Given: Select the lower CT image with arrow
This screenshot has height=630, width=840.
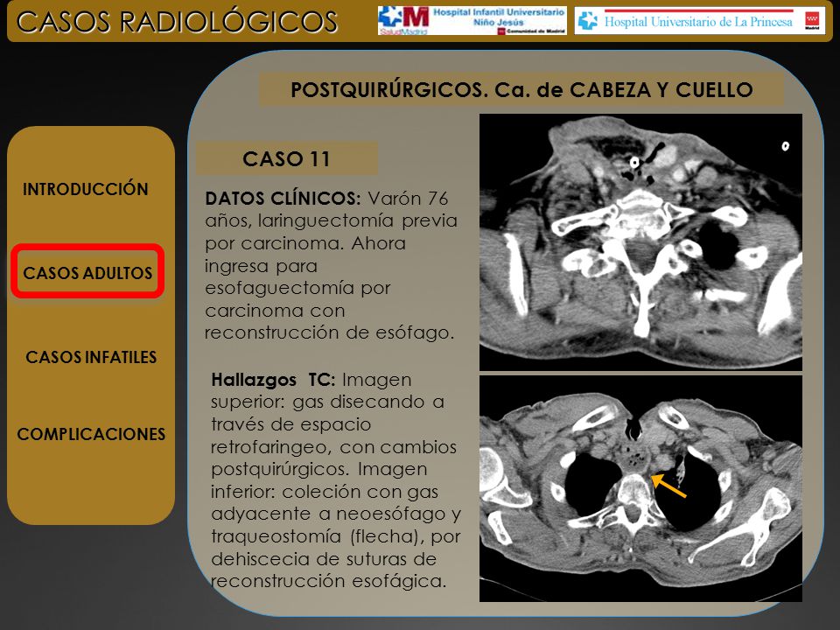Looking at the screenshot, I should (x=640, y=488).
